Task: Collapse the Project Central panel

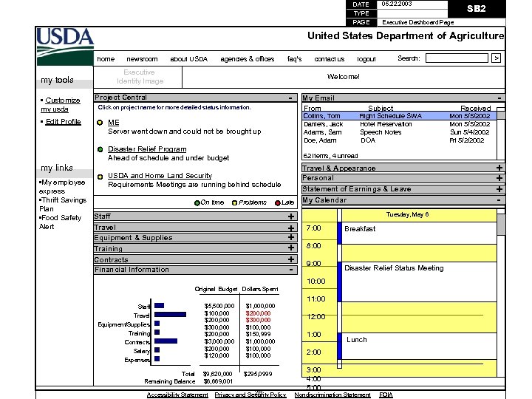Action: point(290,98)
